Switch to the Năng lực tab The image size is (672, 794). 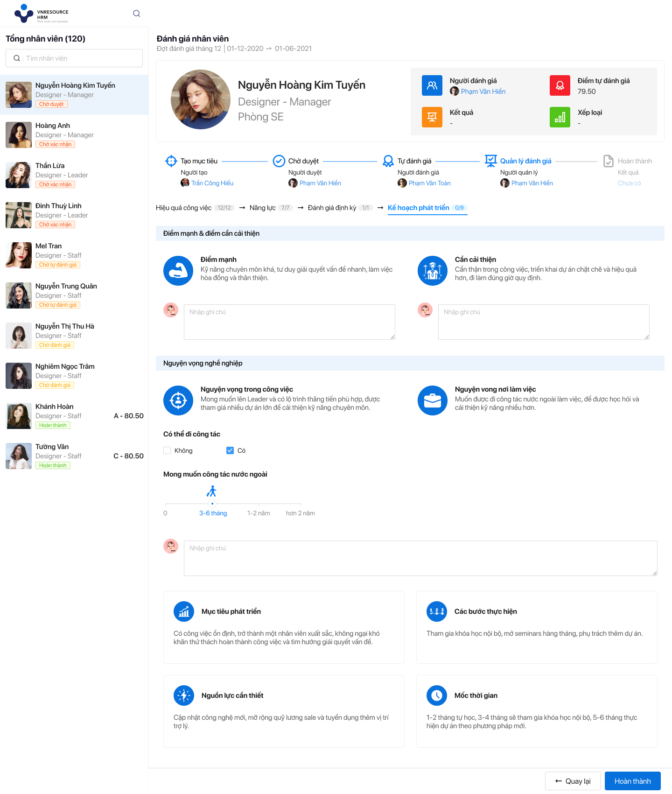tap(263, 208)
